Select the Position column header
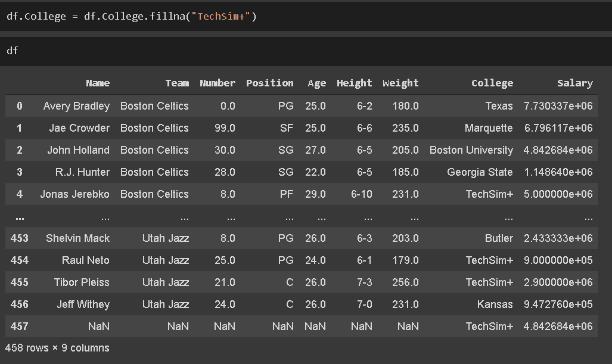The height and width of the screenshot is (364, 612). pos(269,83)
